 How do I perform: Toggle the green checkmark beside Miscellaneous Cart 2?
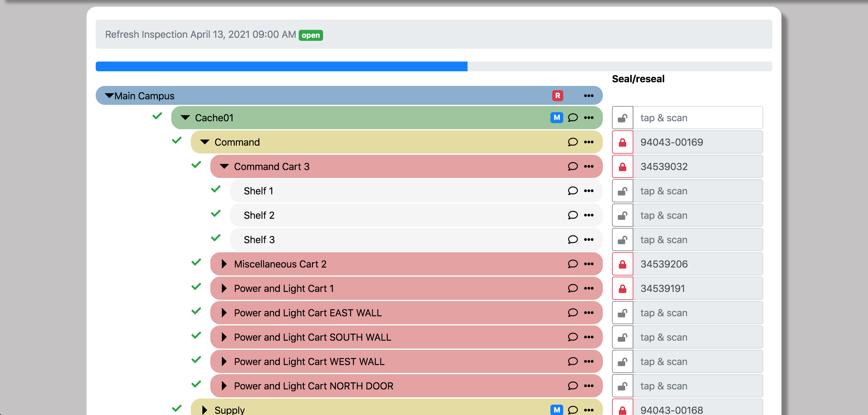pyautogui.click(x=196, y=262)
